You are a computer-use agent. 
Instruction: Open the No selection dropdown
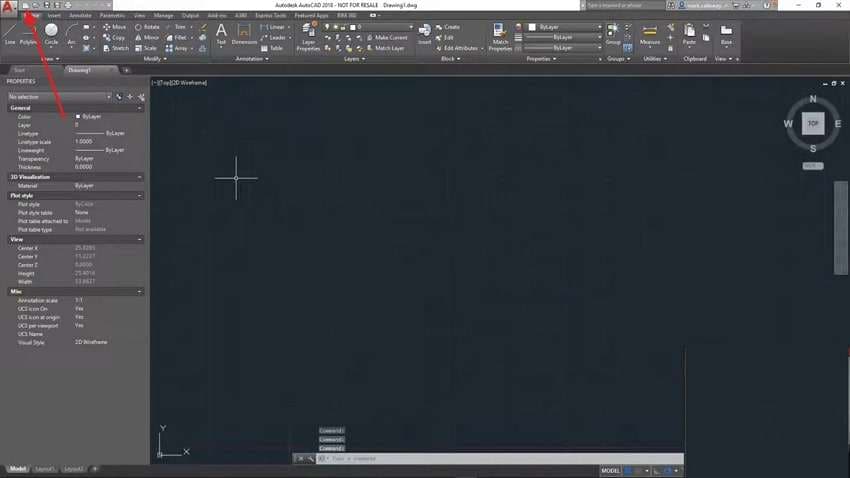tap(59, 96)
